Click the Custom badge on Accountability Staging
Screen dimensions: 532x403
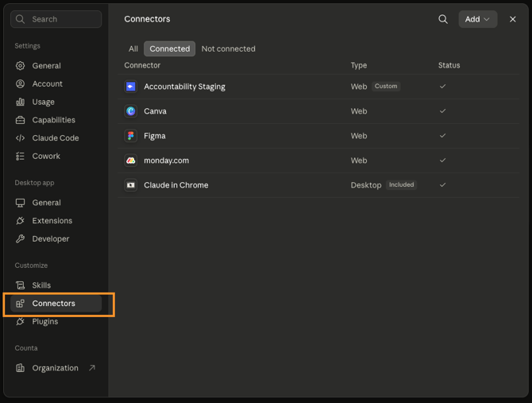point(386,86)
